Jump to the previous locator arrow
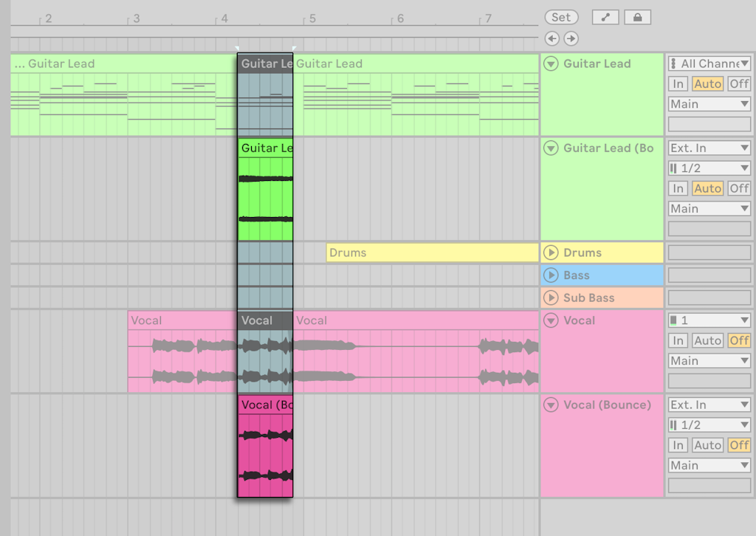This screenshot has width=756, height=536. (x=552, y=38)
